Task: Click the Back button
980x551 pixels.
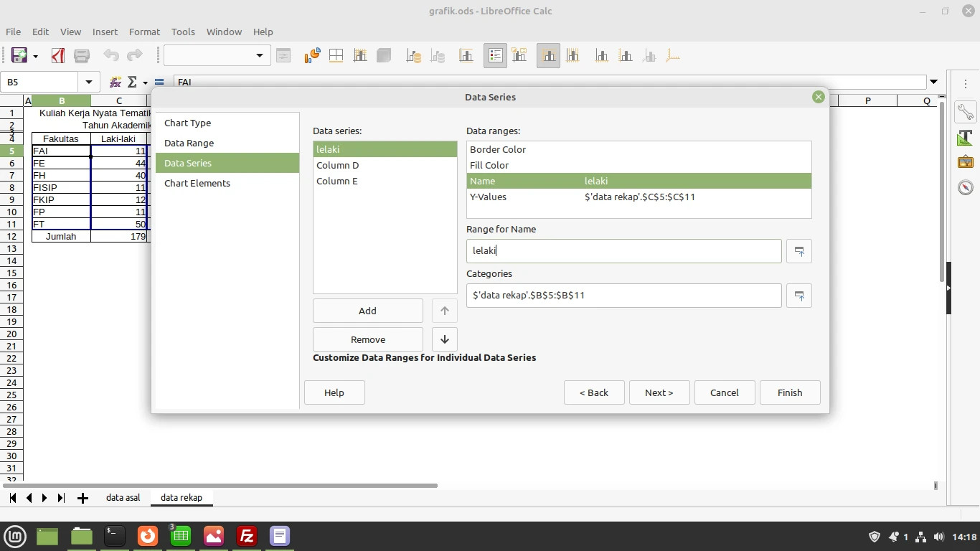Action: click(x=594, y=392)
